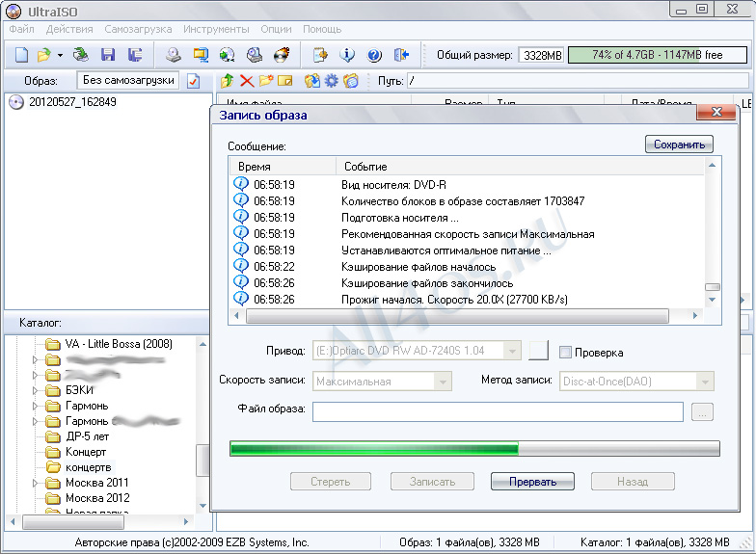The image size is (756, 554).
Task: Click the Open file folder icon
Action: (44, 55)
